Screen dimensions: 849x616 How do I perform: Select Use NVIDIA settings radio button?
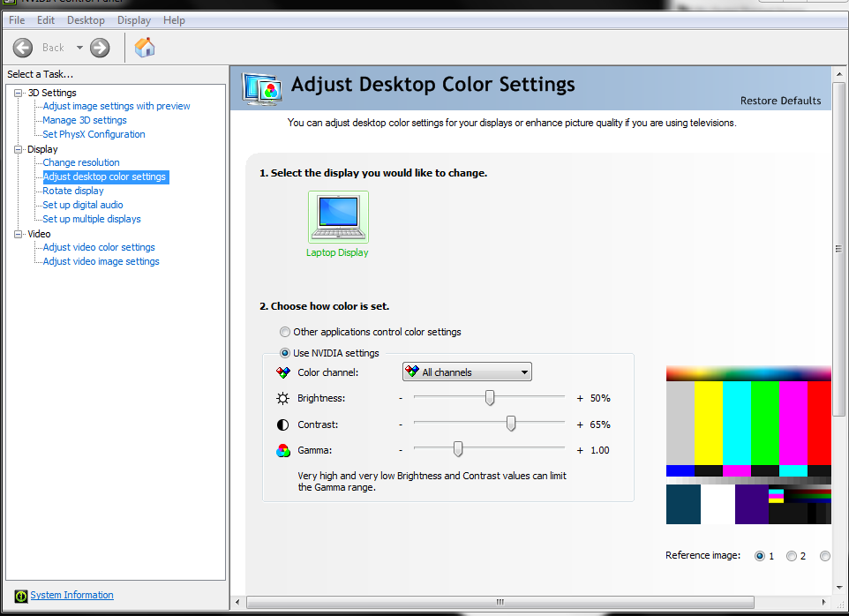coord(285,353)
